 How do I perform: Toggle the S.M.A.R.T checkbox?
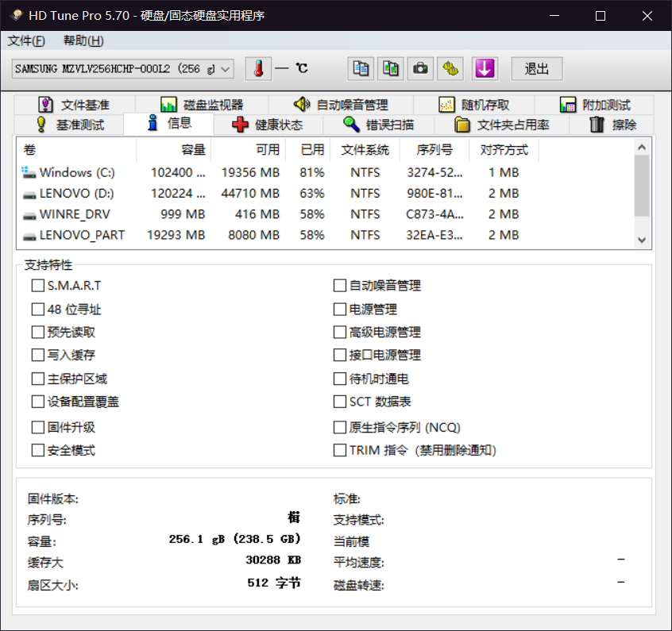point(37,285)
